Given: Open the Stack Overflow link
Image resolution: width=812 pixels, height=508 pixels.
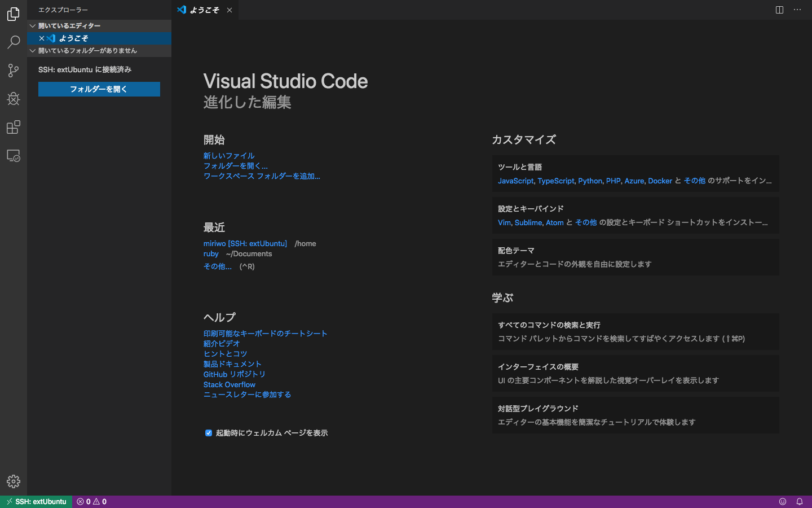Looking at the screenshot, I should [x=229, y=384].
